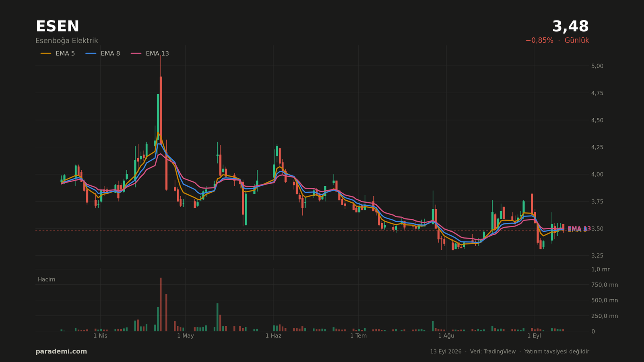The width and height of the screenshot is (644, 362).
Task: Click the 3,50 price axis label
Action: pos(597,228)
